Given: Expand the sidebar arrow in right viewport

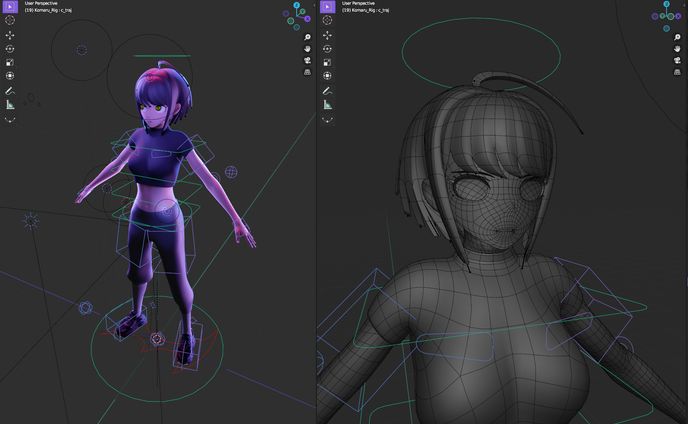Looking at the screenshot, I should pyautogui.click(x=684, y=5).
